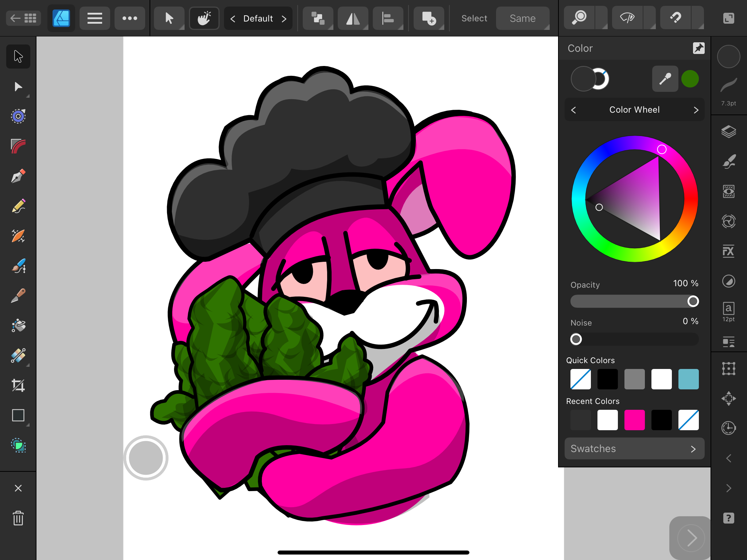Switch to next color model after Color Wheel
The width and height of the screenshot is (747, 560).
coord(696,110)
